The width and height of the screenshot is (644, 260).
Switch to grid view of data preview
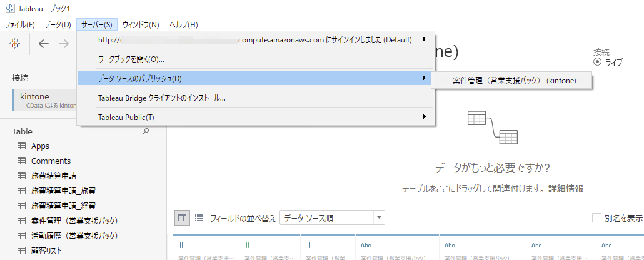[x=182, y=218]
